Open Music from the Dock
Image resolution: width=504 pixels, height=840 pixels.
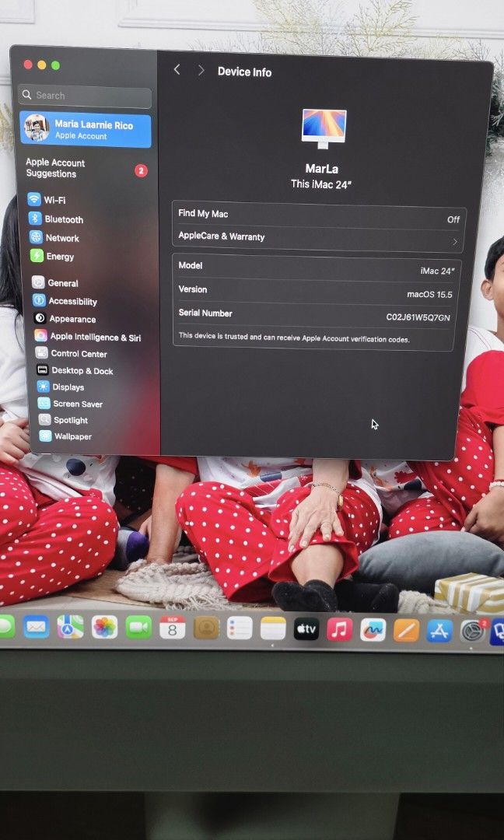pos(340,629)
